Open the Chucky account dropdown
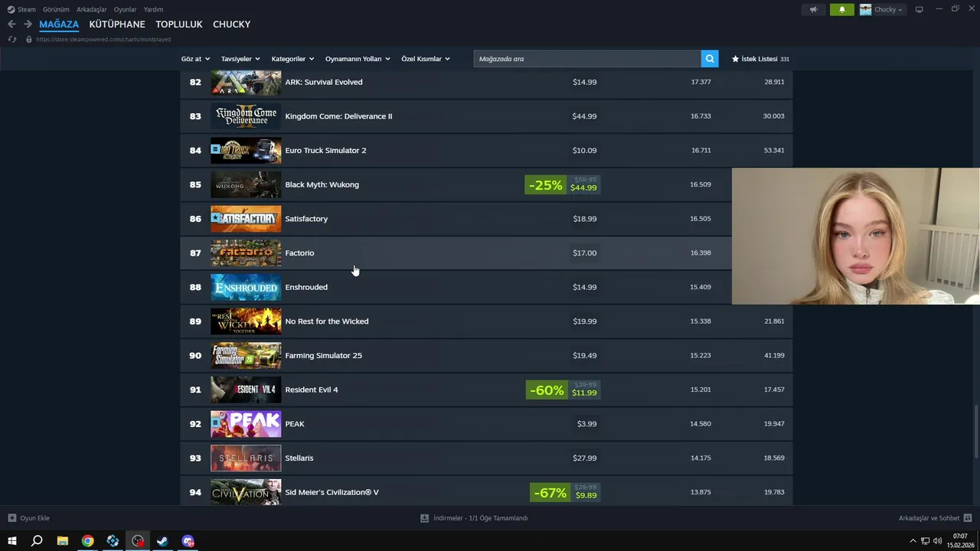The image size is (980, 551). [x=882, y=10]
